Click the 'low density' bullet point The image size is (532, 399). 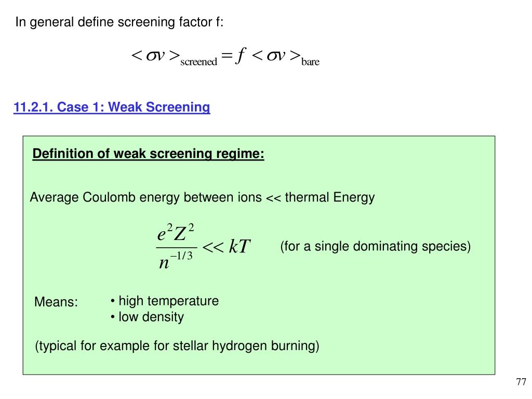coord(147,317)
